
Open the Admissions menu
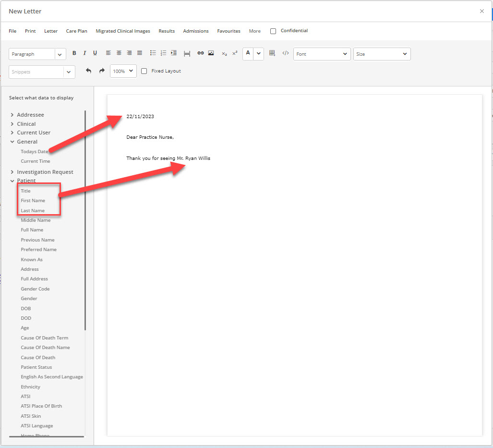click(196, 31)
